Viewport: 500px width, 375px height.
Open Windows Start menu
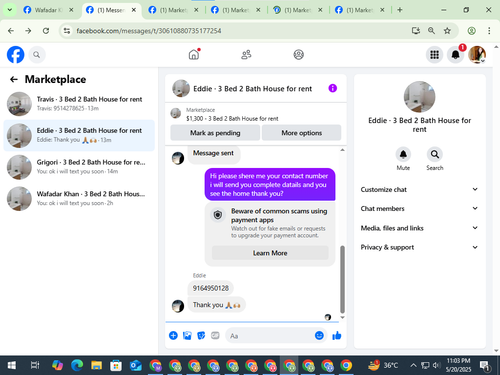12,365
